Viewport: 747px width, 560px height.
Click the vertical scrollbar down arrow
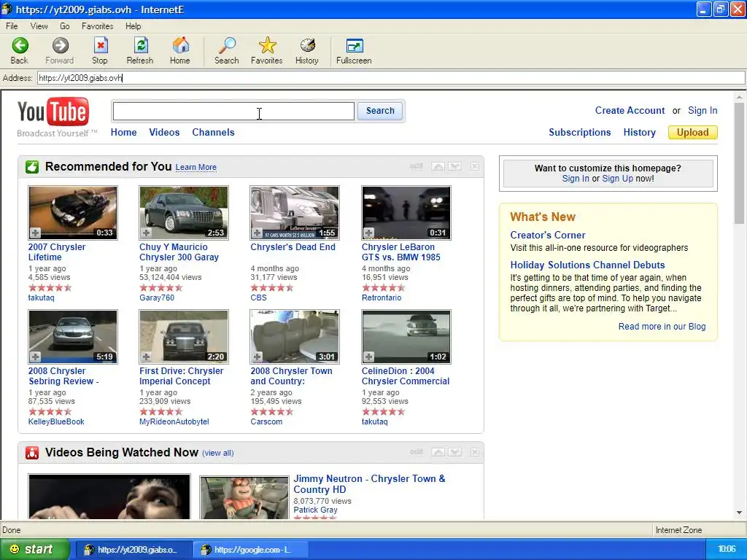click(x=740, y=513)
